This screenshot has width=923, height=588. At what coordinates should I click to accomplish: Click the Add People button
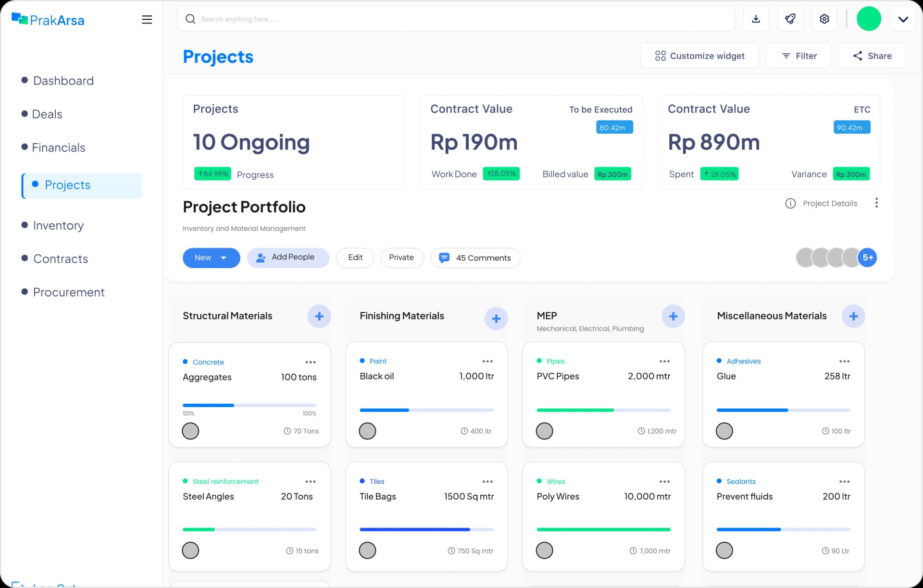click(288, 258)
